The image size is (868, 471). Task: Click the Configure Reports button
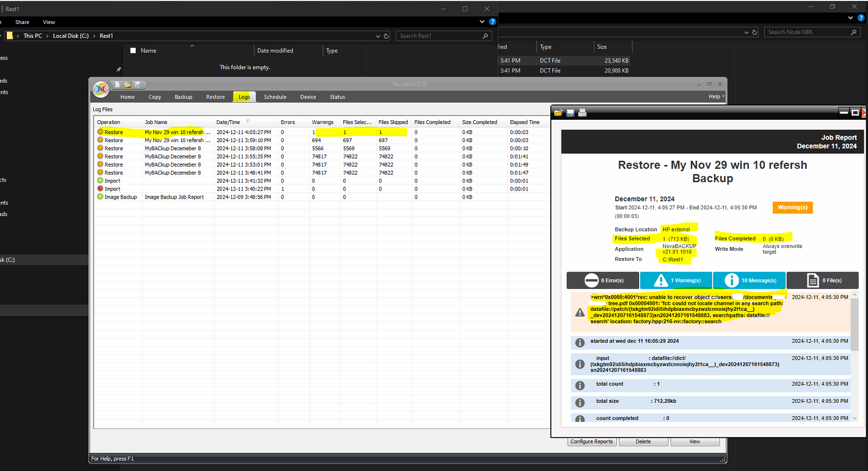pos(591,442)
